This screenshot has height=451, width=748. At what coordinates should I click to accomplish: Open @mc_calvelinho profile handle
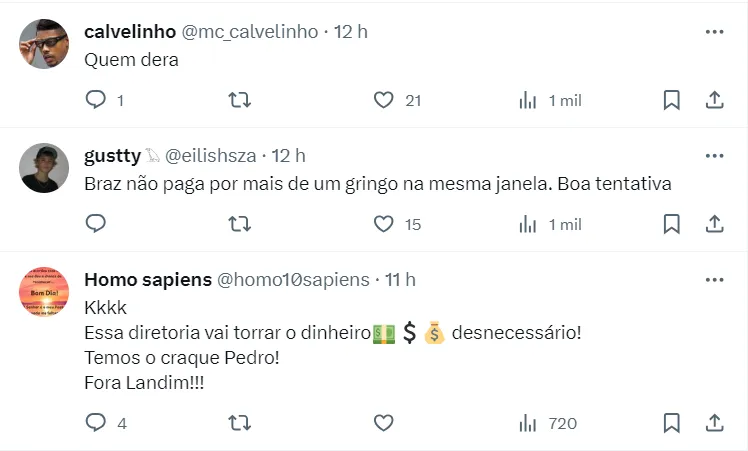[249, 32]
